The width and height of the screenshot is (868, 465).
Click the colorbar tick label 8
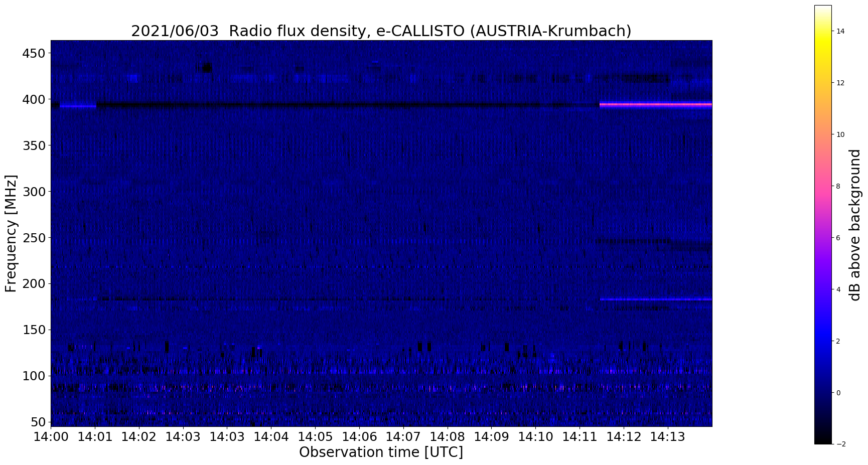[x=838, y=186]
